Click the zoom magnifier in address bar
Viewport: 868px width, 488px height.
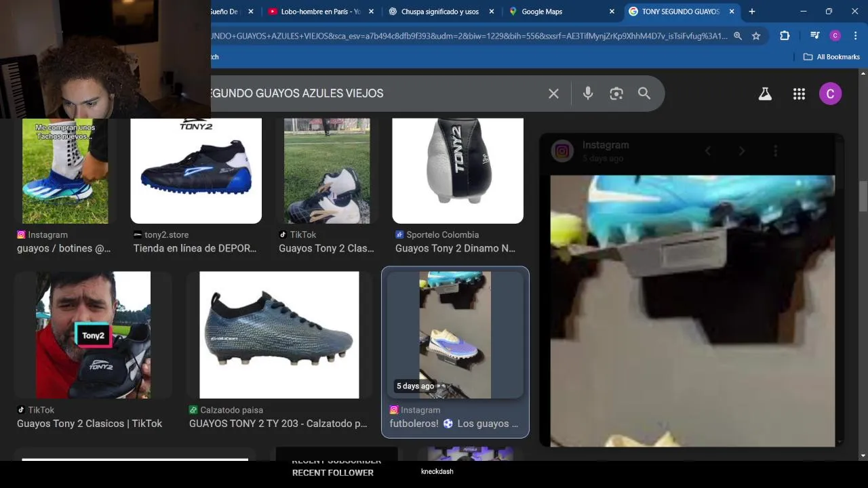(738, 36)
